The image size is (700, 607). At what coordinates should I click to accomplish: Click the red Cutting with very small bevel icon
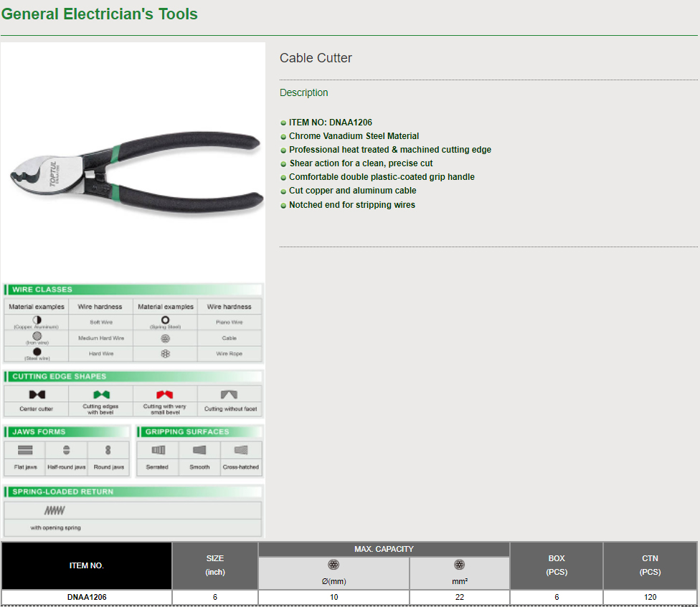pos(165,395)
